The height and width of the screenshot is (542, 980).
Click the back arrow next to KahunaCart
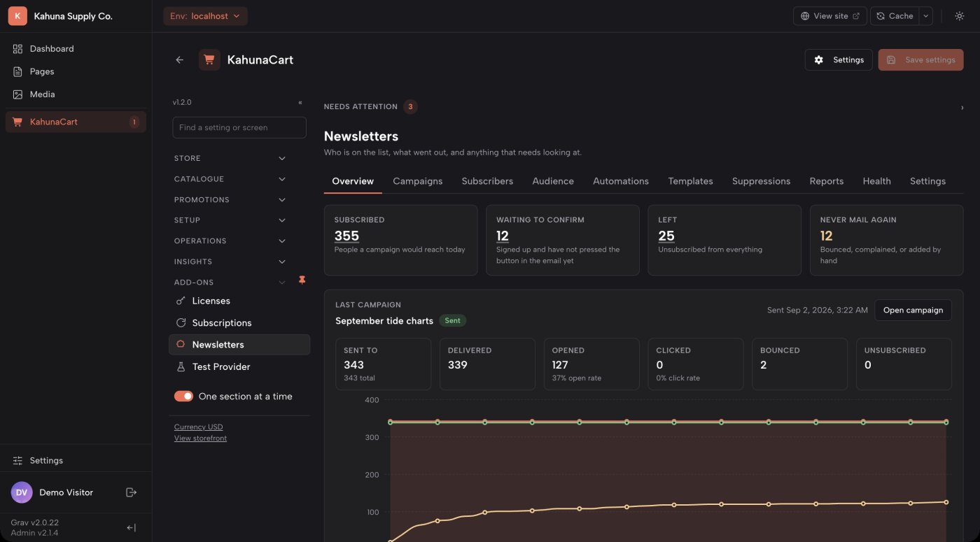[179, 60]
